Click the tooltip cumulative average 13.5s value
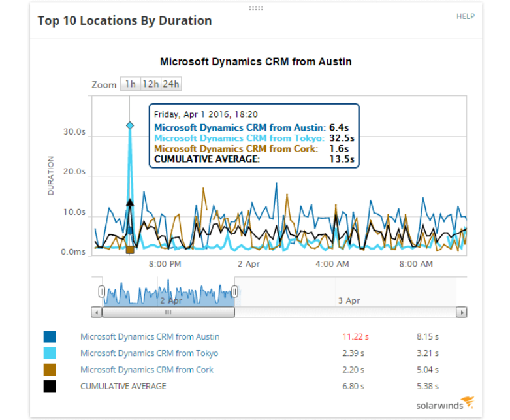Image resolution: width=510 pixels, height=420 pixels. 342,159
